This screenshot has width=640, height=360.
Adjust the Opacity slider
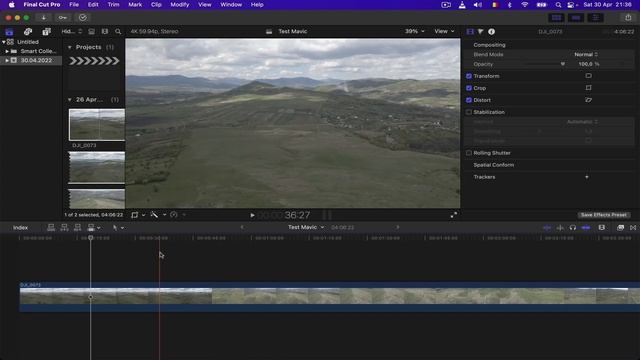coord(544,64)
